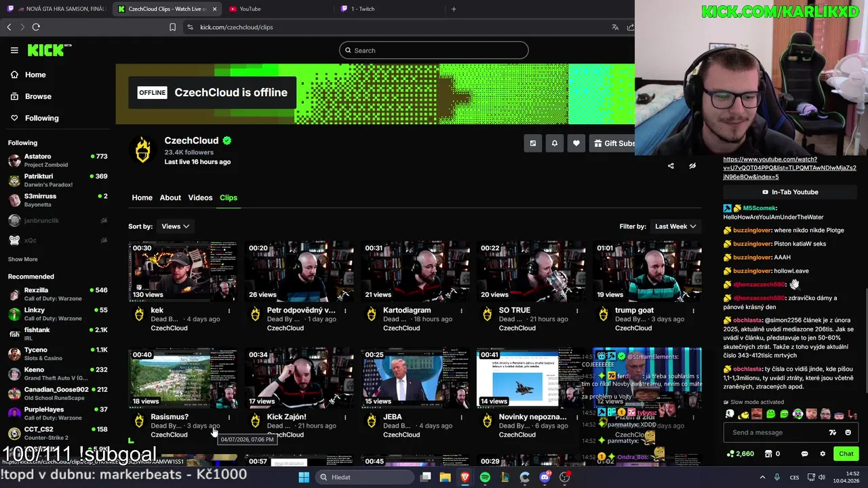Click Gift Subs button
The image size is (868, 488).
(x=612, y=143)
